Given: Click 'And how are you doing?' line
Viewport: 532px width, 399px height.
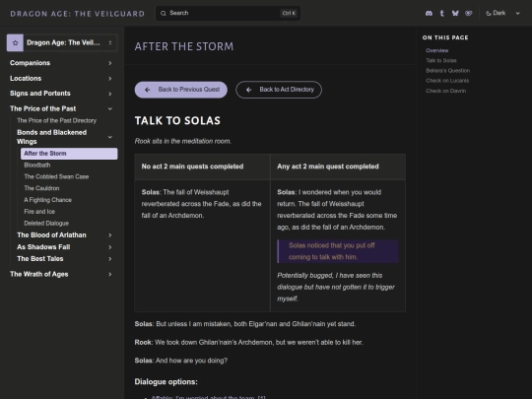Looking at the screenshot, I should 191,361.
